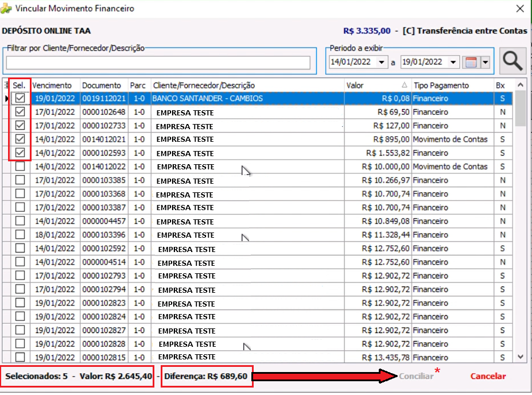532x395 pixels.
Task: Uncheck the checkbox for document 0000102648
Action: 20,112
